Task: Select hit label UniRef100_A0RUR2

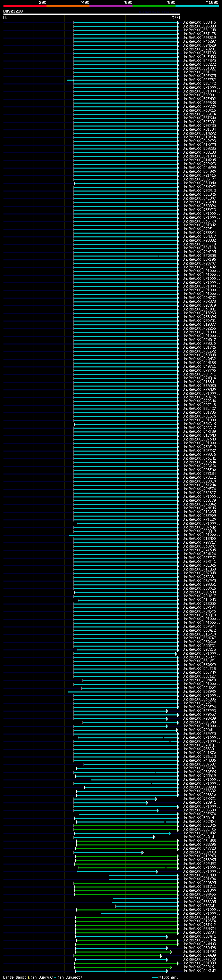Action: (x=199, y=864)
